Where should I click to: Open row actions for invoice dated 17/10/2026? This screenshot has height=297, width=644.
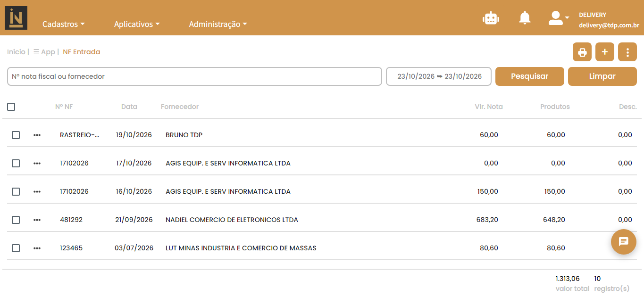tap(37, 164)
